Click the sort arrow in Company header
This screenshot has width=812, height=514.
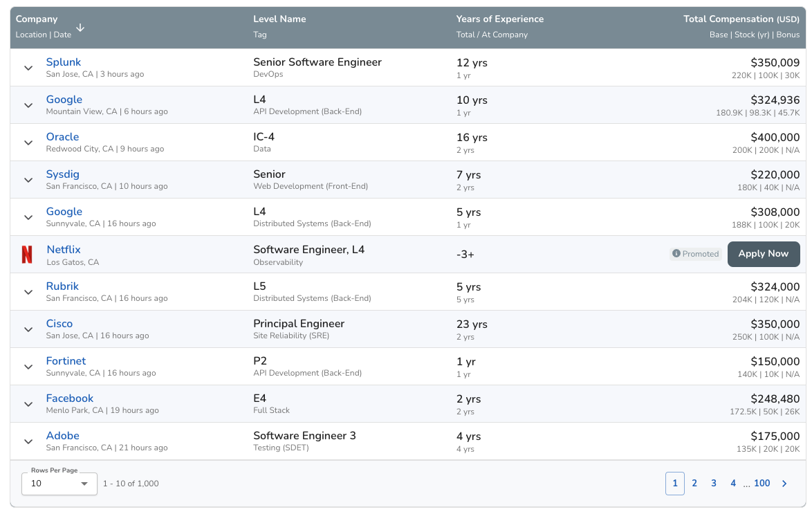tap(80, 28)
